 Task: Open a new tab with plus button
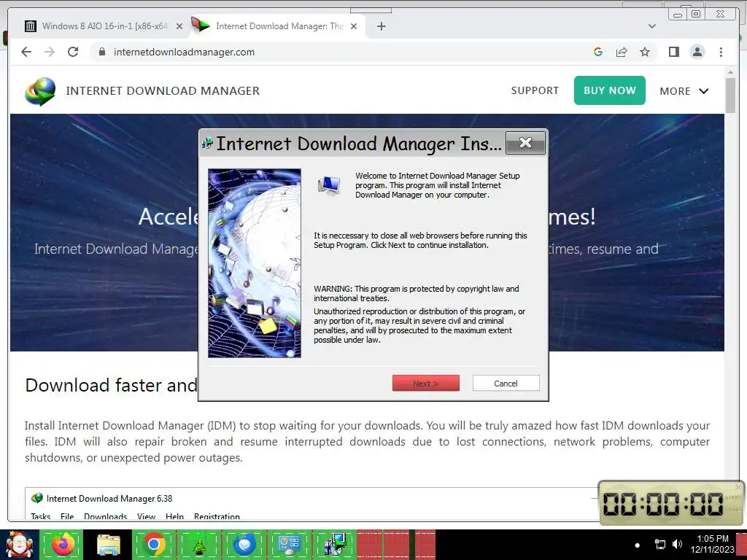pos(381,26)
